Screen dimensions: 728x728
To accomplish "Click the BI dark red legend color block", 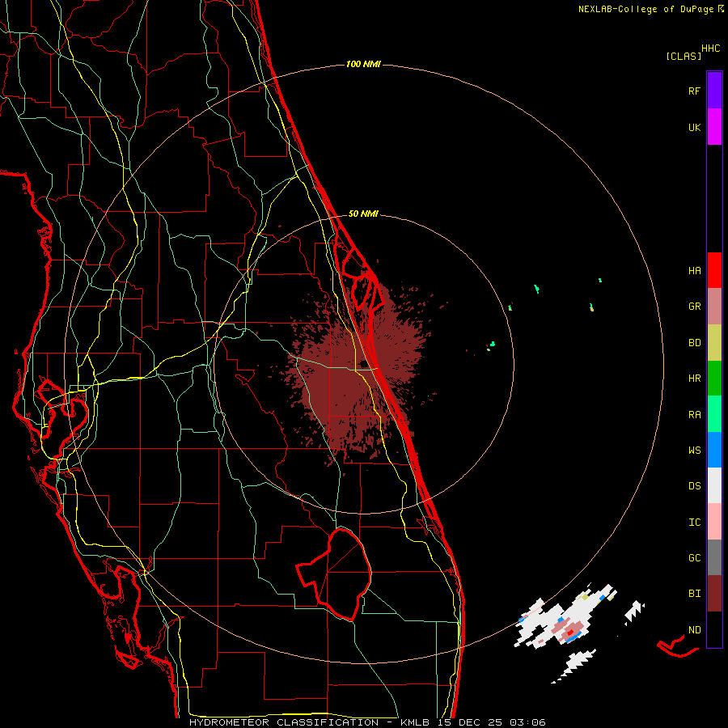I will tap(714, 594).
